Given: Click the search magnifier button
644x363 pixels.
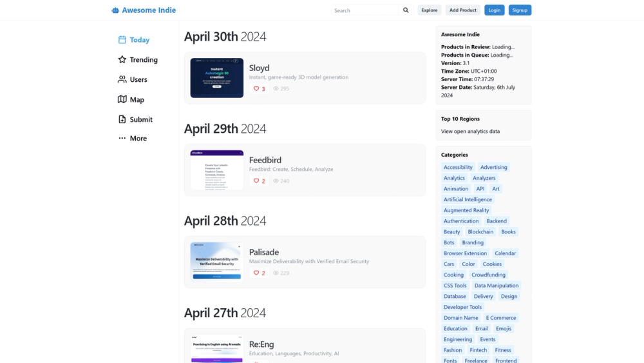Looking at the screenshot, I should [406, 10].
